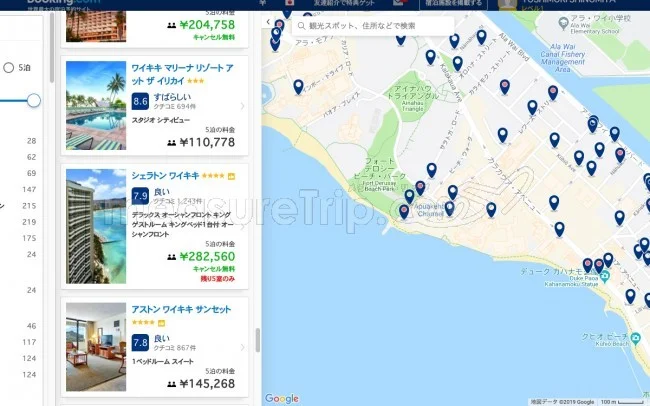
Task: Click the magnifier icon in the map search box
Action: [x=301, y=26]
